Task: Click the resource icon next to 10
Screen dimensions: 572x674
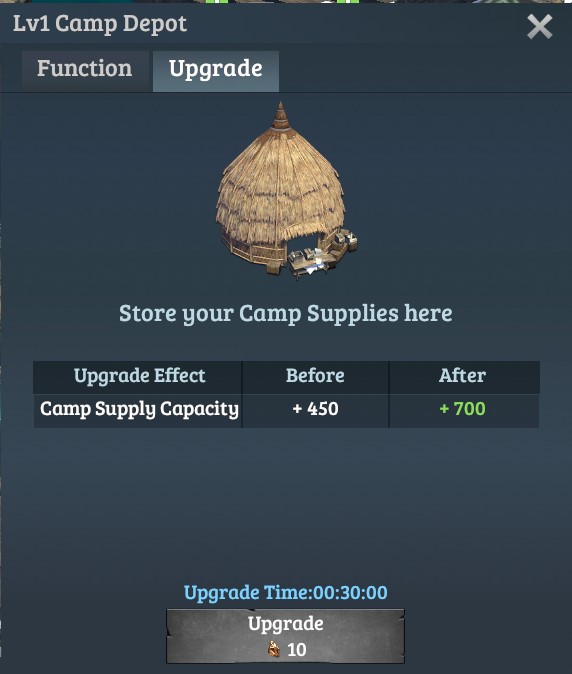Action: pyautogui.click(x=274, y=649)
